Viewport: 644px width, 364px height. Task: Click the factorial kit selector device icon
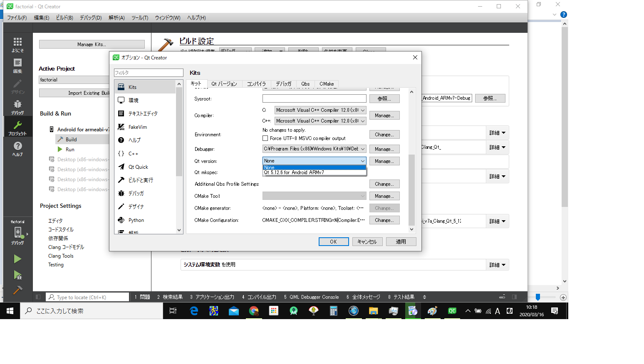17,233
